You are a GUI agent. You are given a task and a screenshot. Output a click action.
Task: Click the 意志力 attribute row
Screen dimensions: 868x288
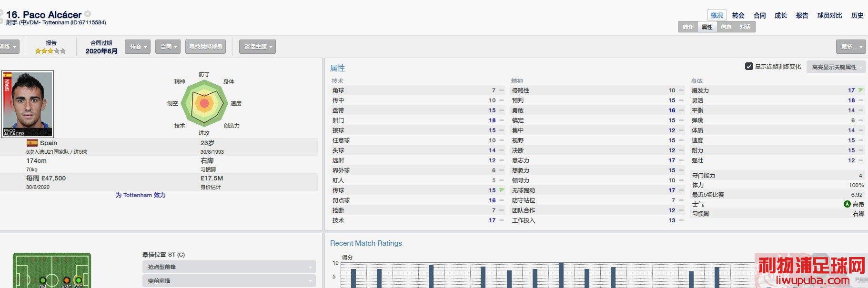pyautogui.click(x=597, y=160)
